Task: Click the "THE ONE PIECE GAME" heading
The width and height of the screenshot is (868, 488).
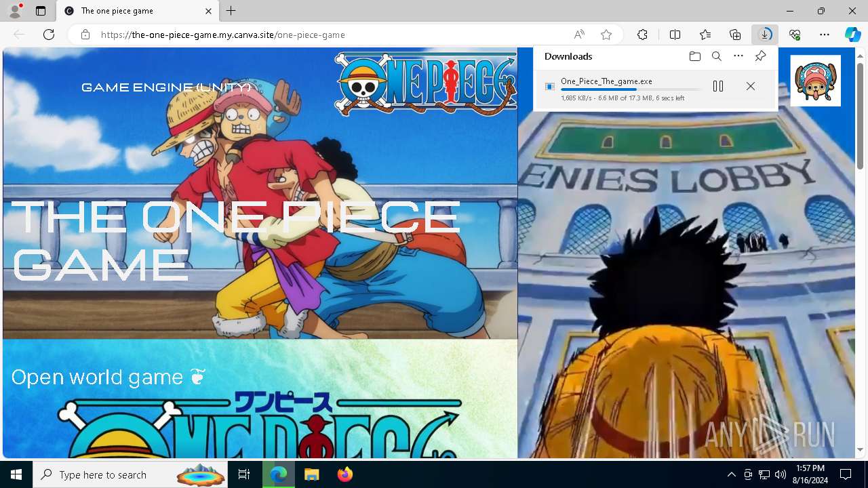Action: [236, 241]
